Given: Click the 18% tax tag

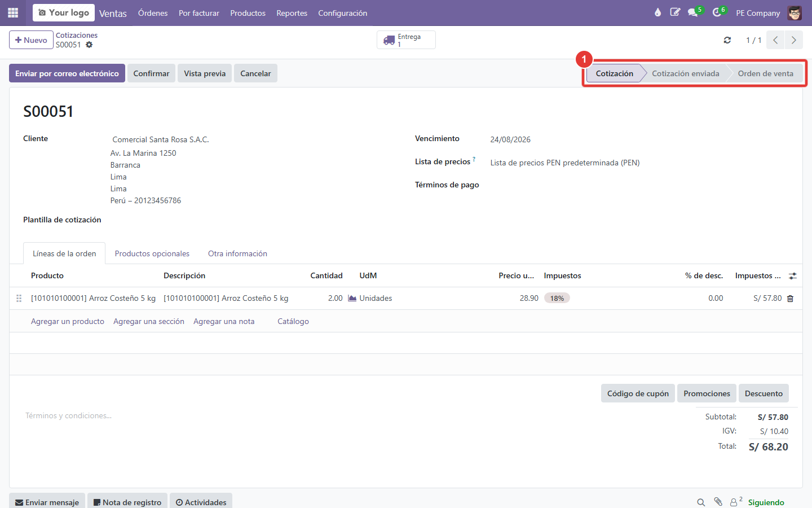Looking at the screenshot, I should click(x=557, y=298).
